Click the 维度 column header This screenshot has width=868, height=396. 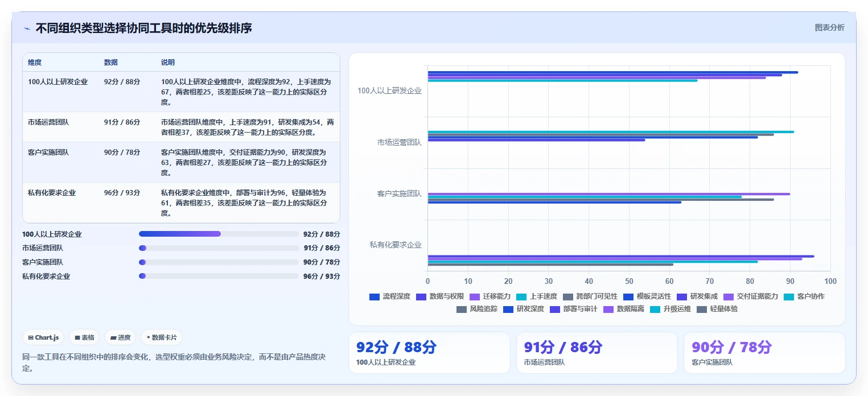point(35,62)
